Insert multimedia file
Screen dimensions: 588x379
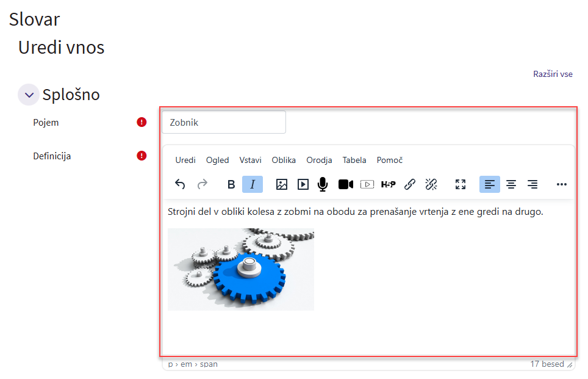(303, 184)
